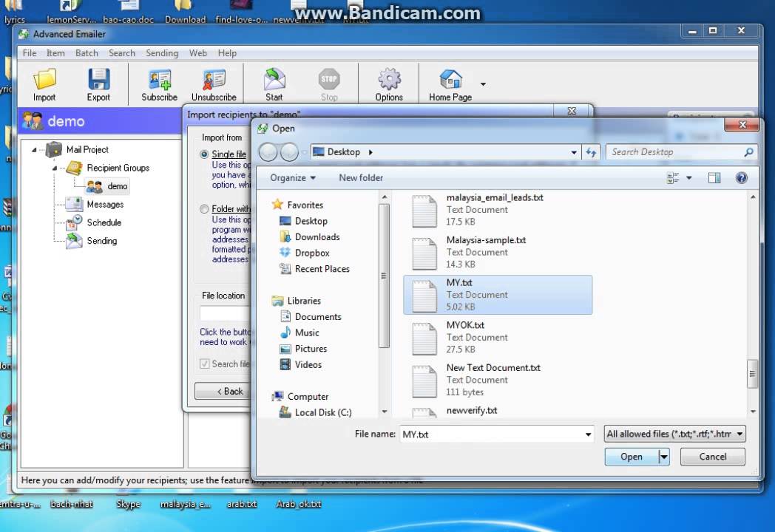This screenshot has height=532, width=775.
Task: Open Options gear icon
Action: click(x=390, y=79)
